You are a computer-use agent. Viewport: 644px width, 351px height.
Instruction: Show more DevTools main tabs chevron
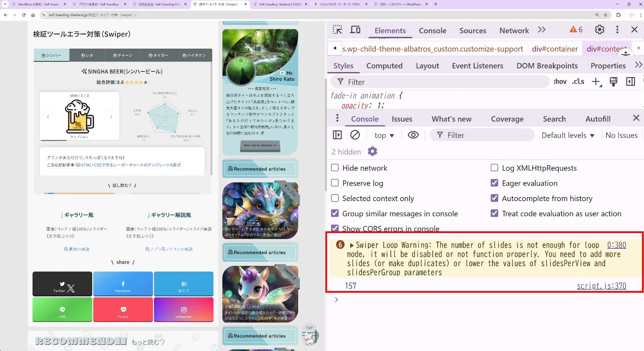coord(542,30)
